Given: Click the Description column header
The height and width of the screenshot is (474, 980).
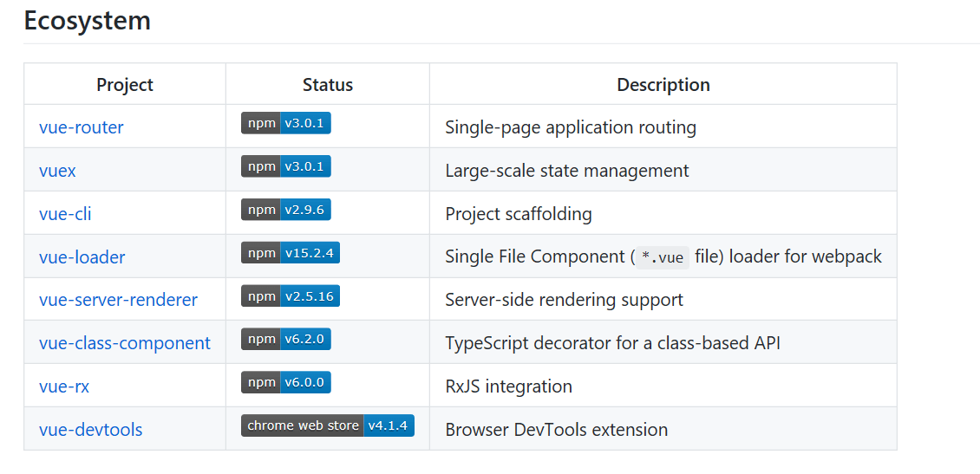Looking at the screenshot, I should tap(663, 85).
